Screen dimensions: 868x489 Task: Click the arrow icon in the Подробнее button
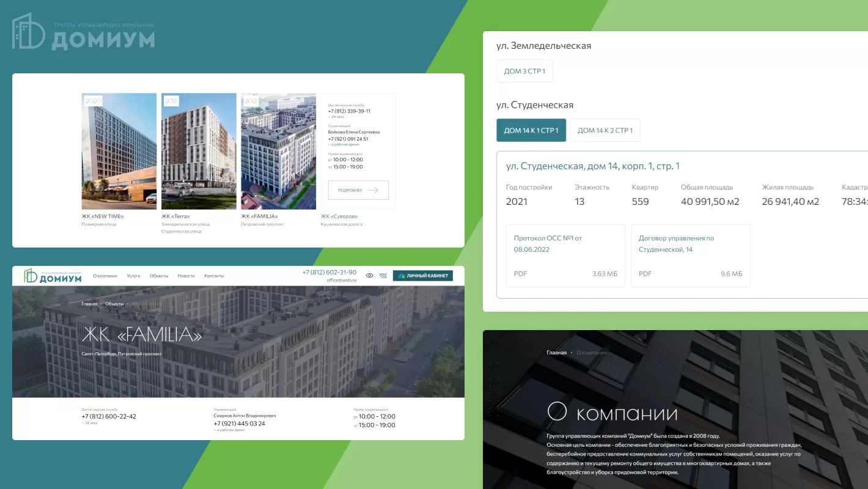[x=372, y=190]
